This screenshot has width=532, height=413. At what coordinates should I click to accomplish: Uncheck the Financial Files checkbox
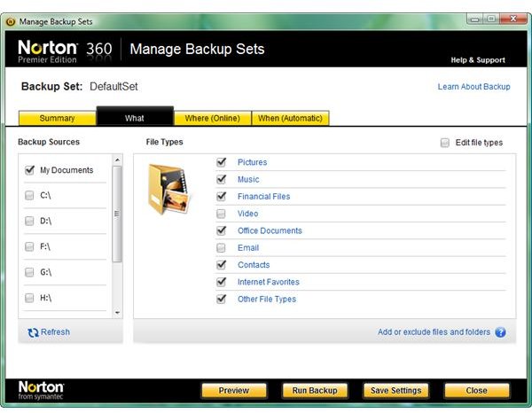tap(221, 197)
